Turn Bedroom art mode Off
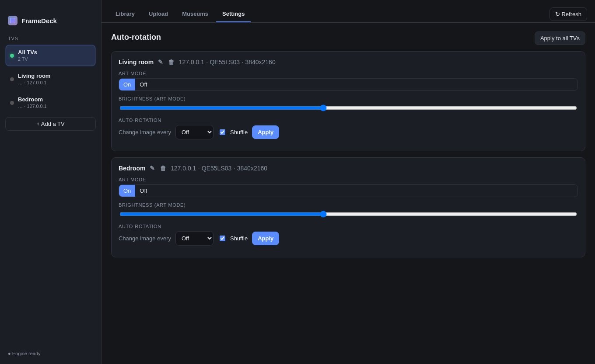Screen dimensions: 595x364 pos(143,191)
